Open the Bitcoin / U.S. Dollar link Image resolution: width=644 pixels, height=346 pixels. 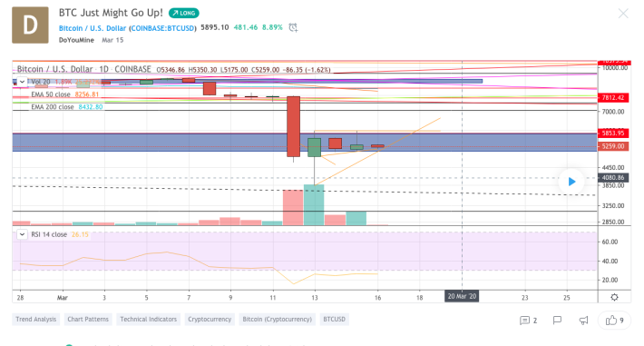(x=92, y=28)
